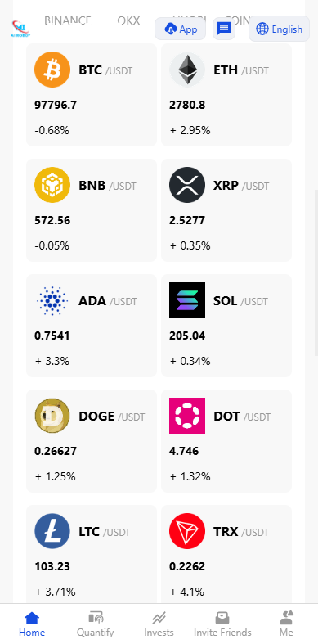Open the Litecoin LTC icon
This screenshot has width=318, height=644.
[52, 531]
